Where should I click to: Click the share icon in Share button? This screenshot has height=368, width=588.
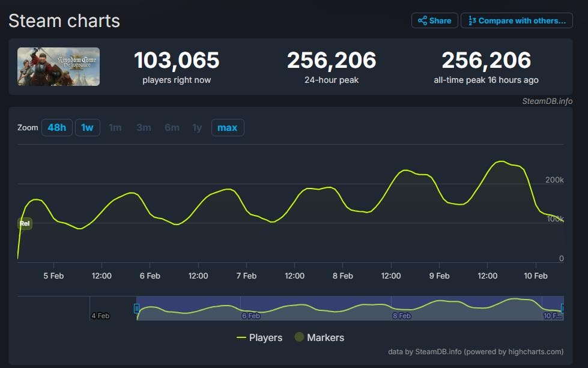[x=422, y=20]
